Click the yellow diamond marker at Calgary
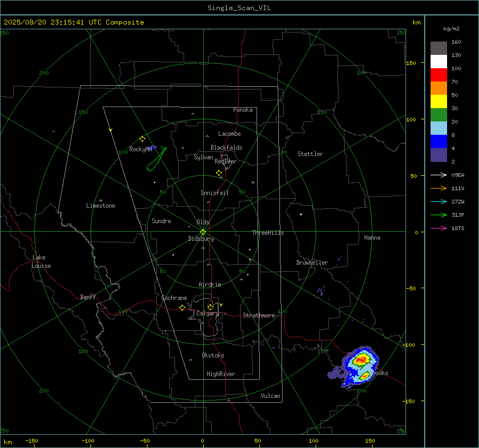This screenshot has height=448, width=479. 210,307
